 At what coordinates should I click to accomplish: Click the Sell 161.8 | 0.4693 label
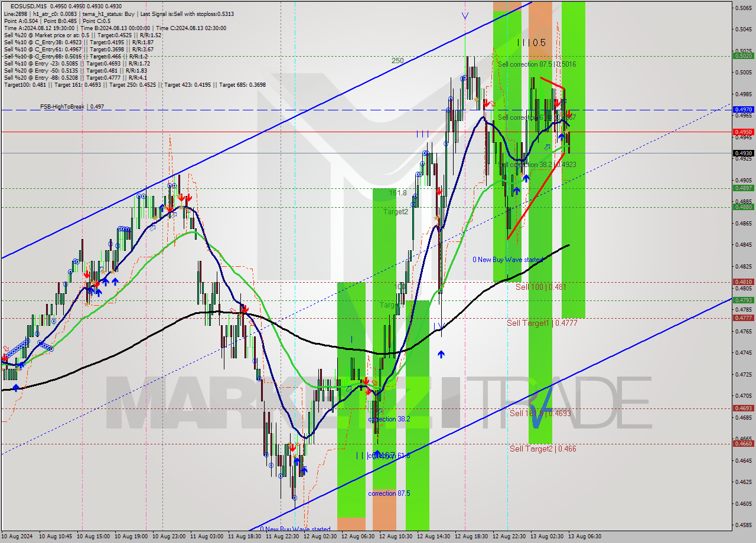(x=540, y=414)
